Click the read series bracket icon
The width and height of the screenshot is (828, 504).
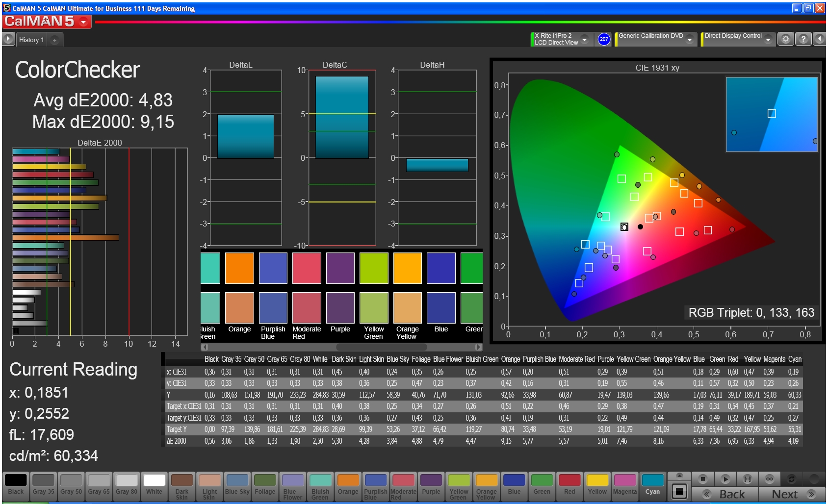tap(748, 479)
